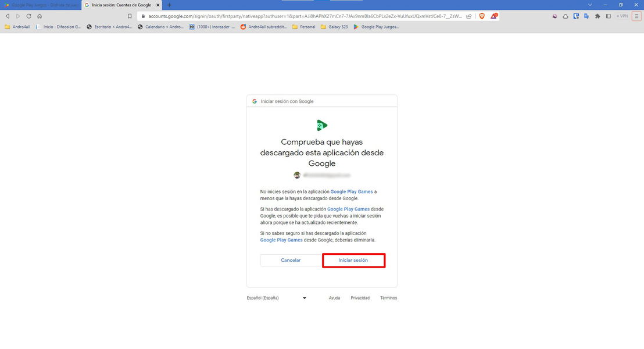The height and width of the screenshot is (349, 644).
Task: Open the Términos link
Action: [x=388, y=298]
